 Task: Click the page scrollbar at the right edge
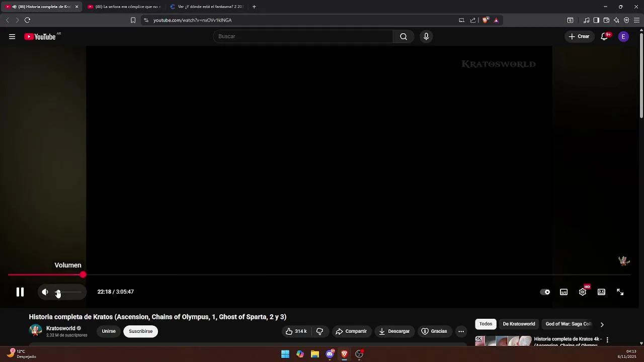pyautogui.click(x=641, y=75)
